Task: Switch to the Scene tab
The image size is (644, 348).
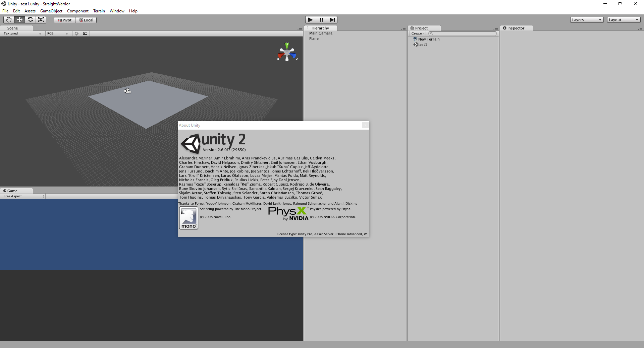Action: tap(17, 28)
